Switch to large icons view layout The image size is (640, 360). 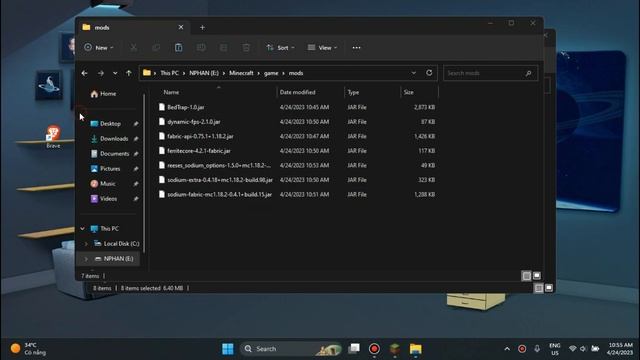[x=537, y=276]
